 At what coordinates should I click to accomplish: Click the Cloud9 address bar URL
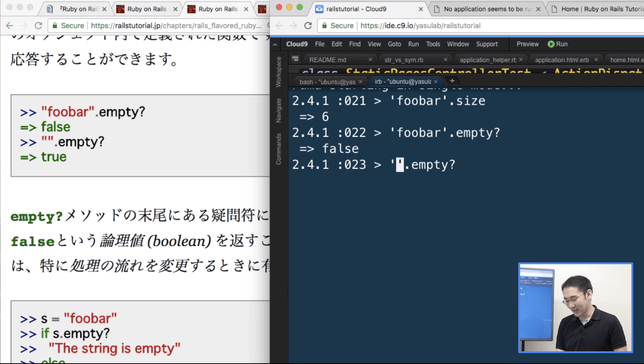(420, 26)
